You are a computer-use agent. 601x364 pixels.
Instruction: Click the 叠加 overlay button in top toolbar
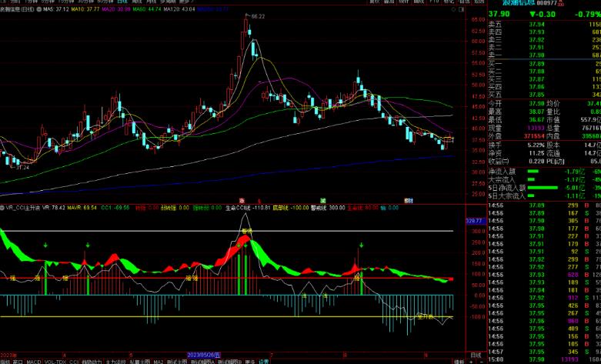pyautogui.click(x=389, y=2)
